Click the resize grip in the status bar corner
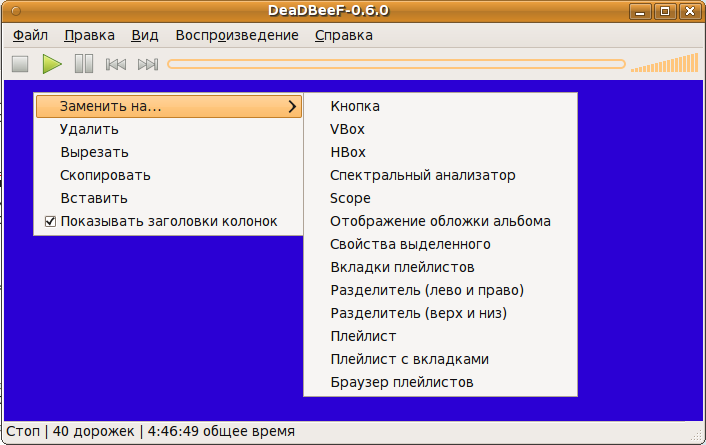This screenshot has height=445, width=706. 697,435
